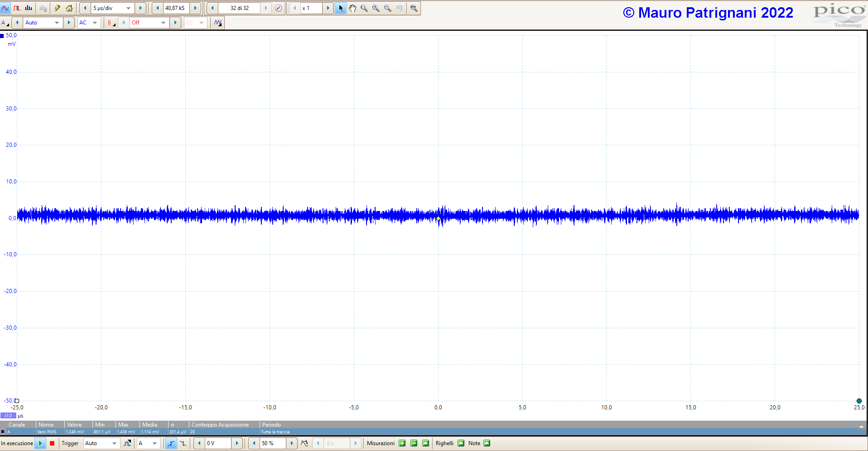The width and height of the screenshot is (868, 451).
Task: Increase pre-trigger 50 % value
Action: coord(292,443)
